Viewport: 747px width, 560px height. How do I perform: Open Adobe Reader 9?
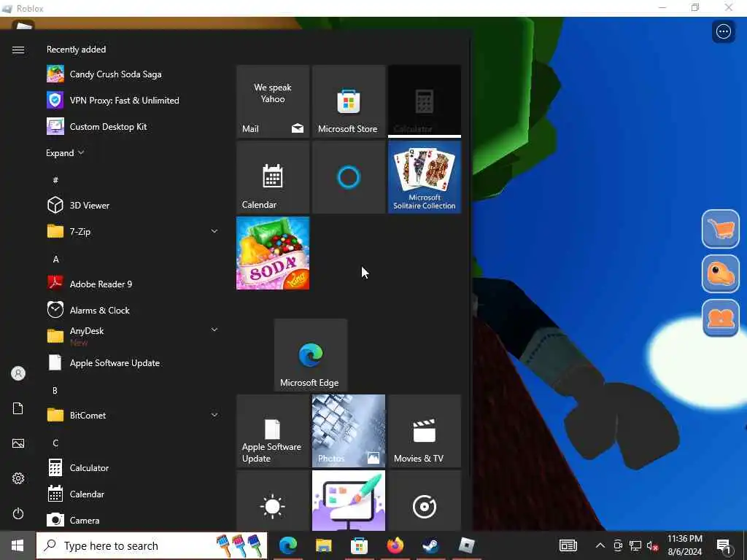(x=133, y=284)
